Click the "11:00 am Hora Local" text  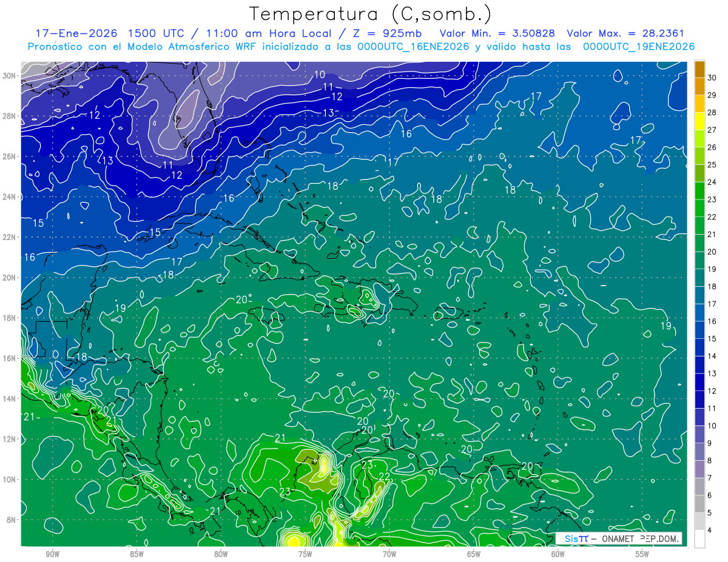tap(269, 33)
